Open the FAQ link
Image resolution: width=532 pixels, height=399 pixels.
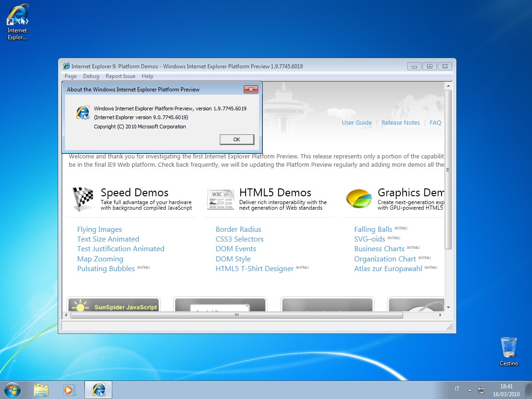pos(435,123)
